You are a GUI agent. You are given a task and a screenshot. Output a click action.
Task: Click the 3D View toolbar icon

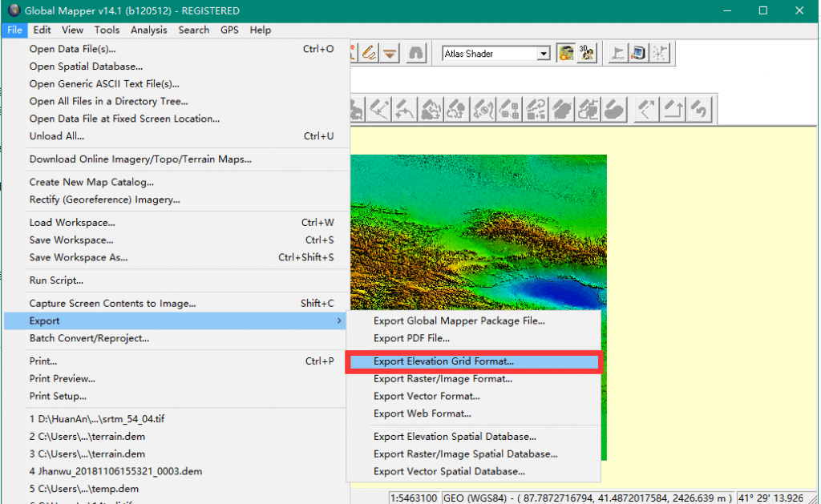click(587, 54)
